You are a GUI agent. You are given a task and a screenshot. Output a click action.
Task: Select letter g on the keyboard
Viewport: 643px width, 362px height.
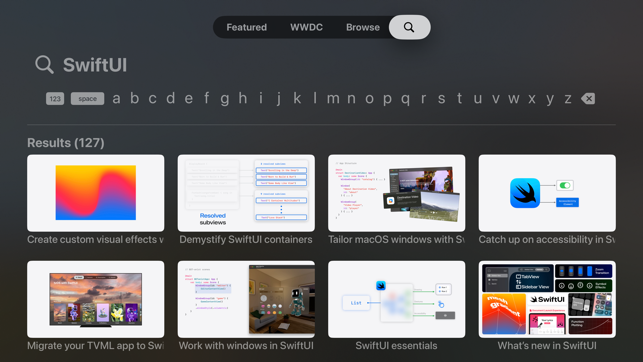coord(225,100)
